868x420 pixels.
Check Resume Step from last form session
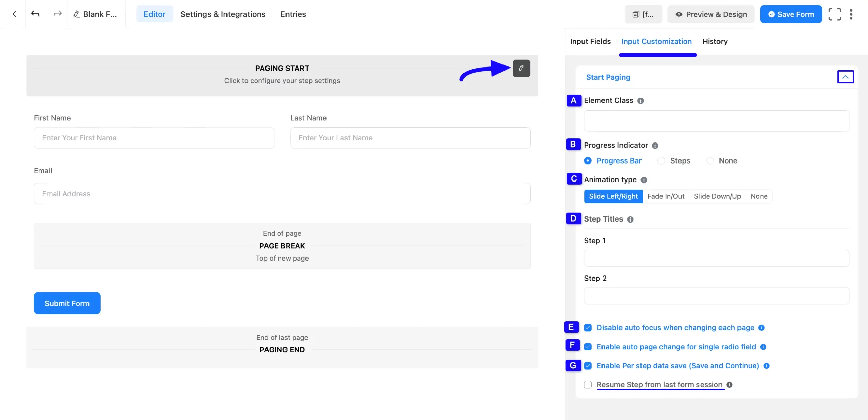[588, 385]
